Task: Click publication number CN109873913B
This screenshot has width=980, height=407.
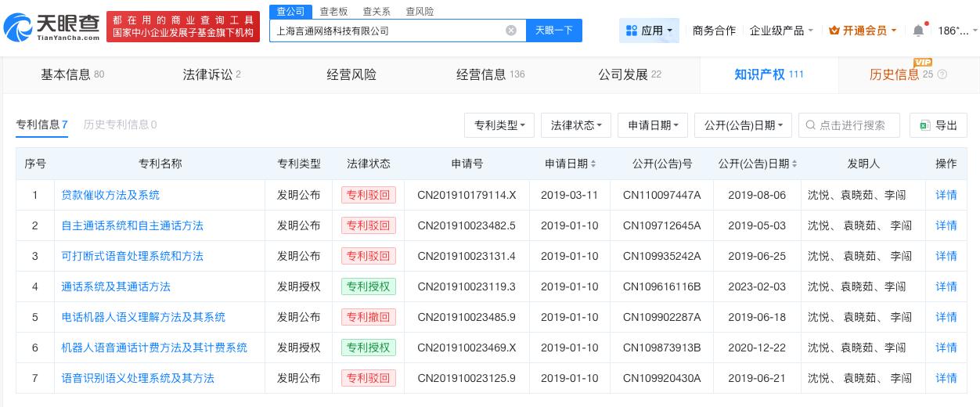Action: 661,348
